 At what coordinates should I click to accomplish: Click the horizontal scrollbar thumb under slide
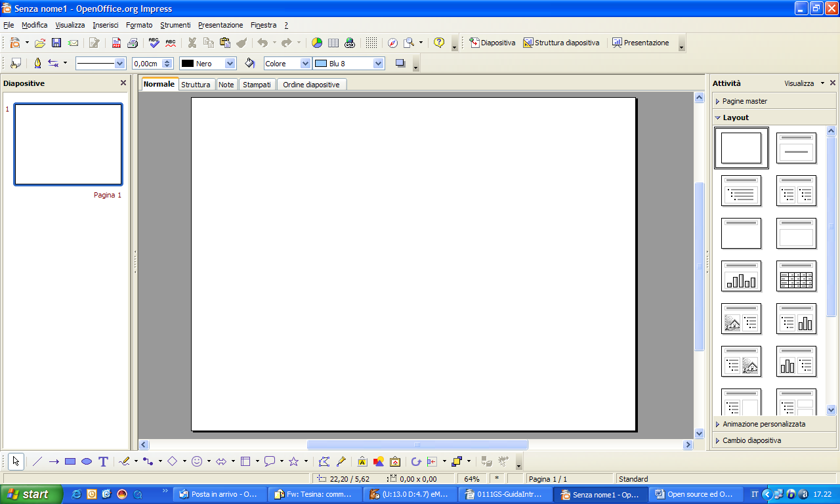[417, 445]
